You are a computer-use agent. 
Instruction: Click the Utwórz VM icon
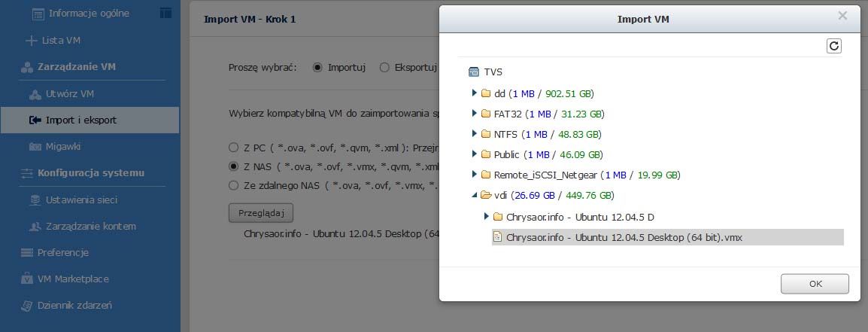tap(35, 94)
